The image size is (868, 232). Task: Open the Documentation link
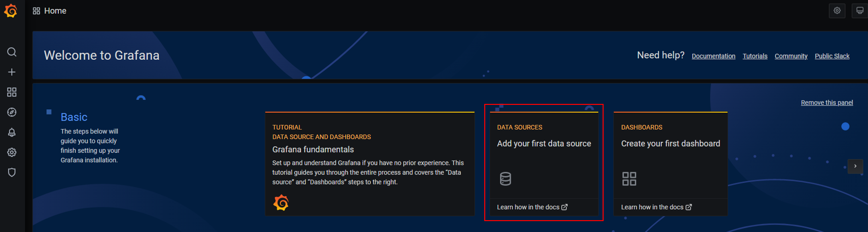[x=713, y=56]
